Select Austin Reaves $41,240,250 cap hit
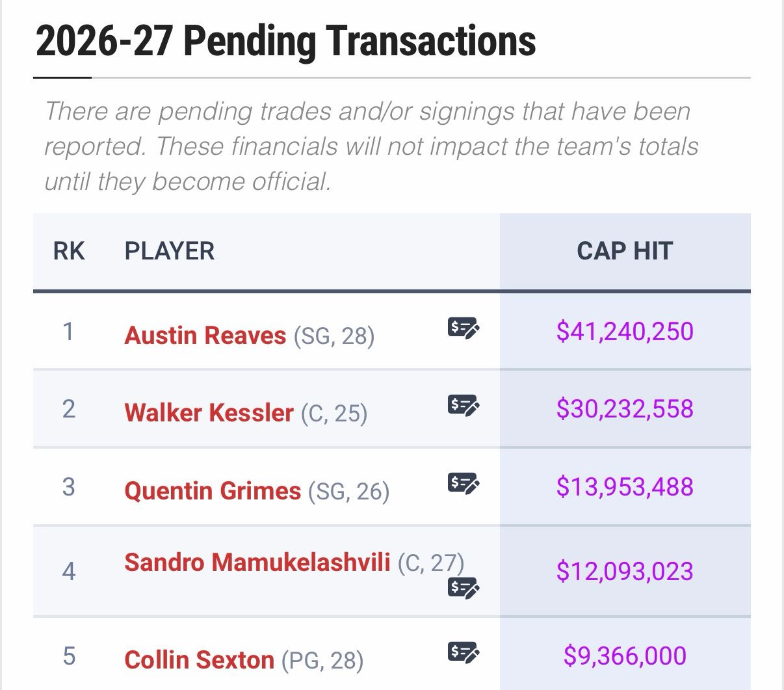This screenshot has width=784, height=690. click(x=625, y=332)
